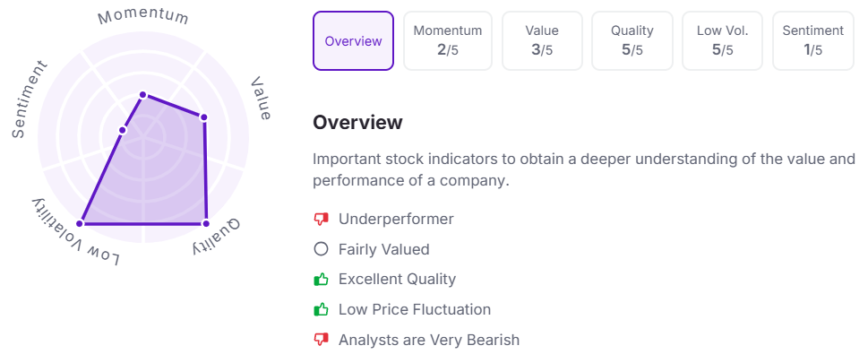Click thumbs-down icon beside Analysts are Very Bearish

(x=321, y=339)
